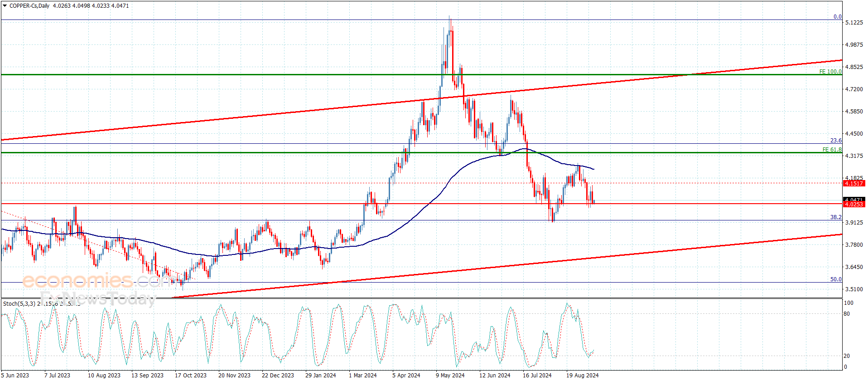This screenshot has width=868, height=381.
Task: Click the 9 May 2024 date label
Action: click(450, 375)
